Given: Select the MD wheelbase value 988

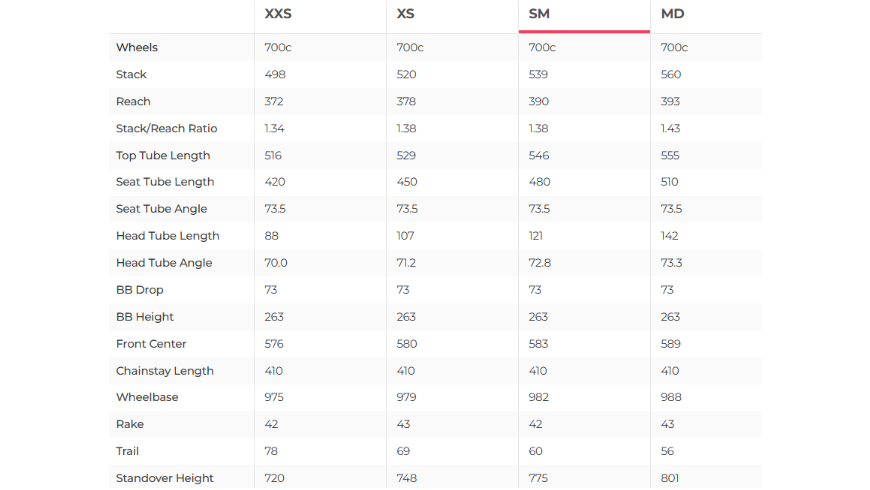Looking at the screenshot, I should tap(670, 397).
